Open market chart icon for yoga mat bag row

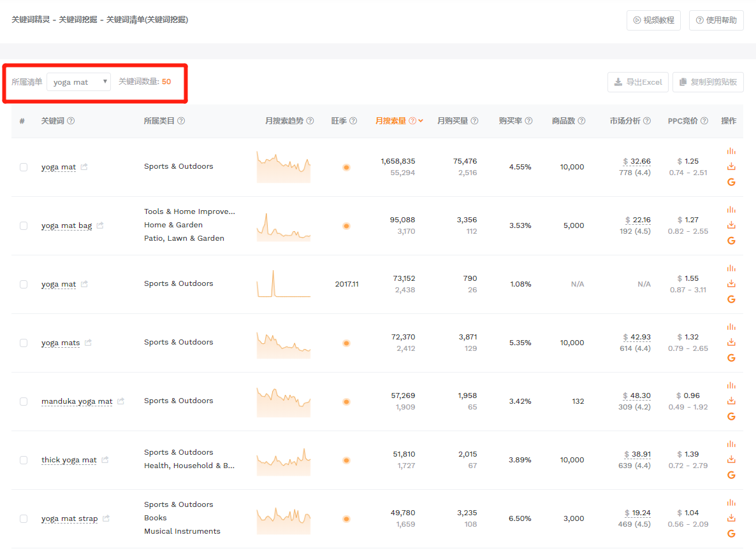(731, 210)
